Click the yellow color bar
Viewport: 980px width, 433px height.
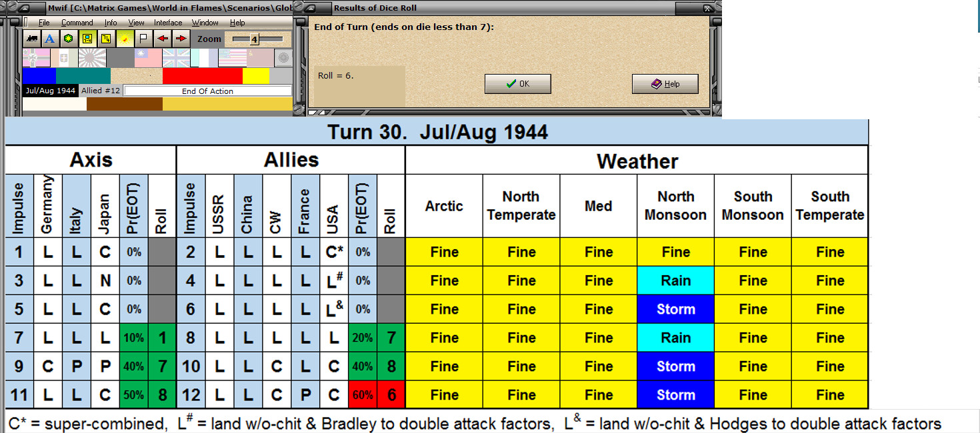coord(256,76)
